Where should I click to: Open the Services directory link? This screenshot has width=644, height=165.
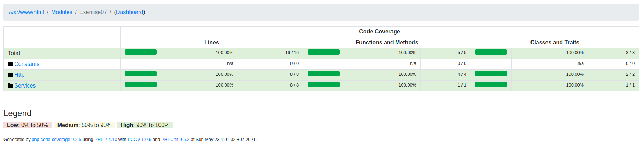click(x=25, y=85)
